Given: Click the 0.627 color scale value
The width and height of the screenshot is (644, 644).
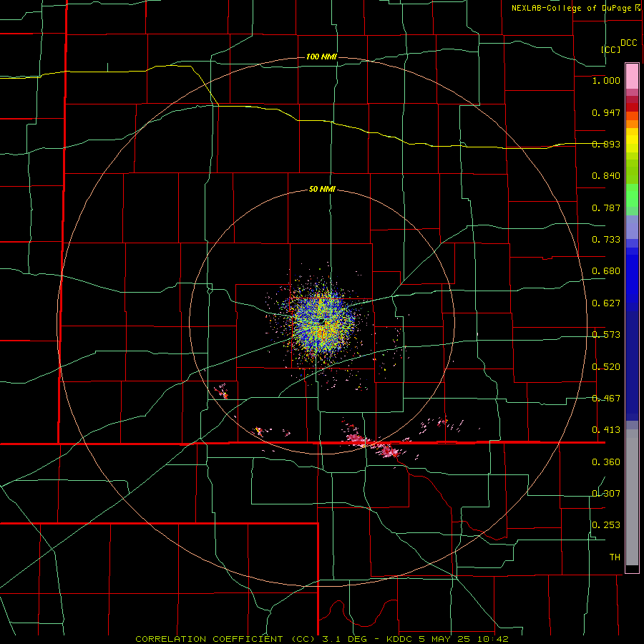Looking at the screenshot, I should coord(606,303).
